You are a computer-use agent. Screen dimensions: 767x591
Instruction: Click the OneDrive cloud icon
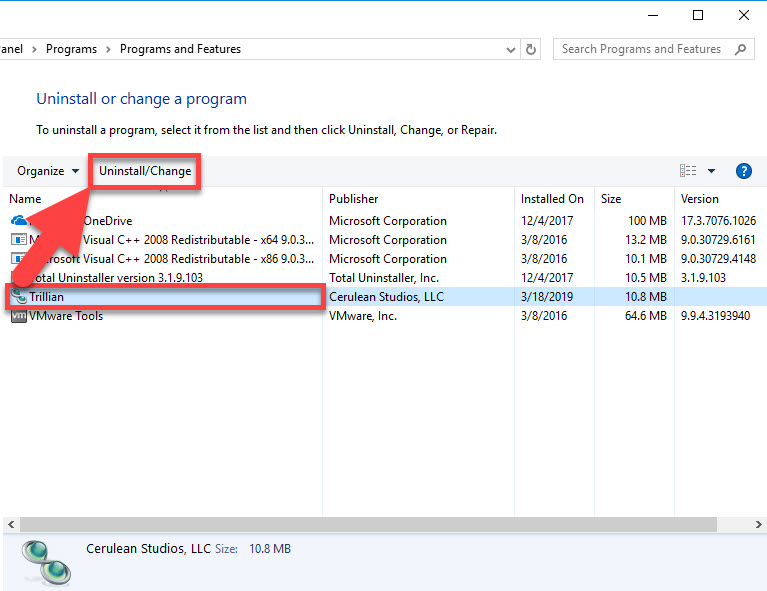coord(19,221)
